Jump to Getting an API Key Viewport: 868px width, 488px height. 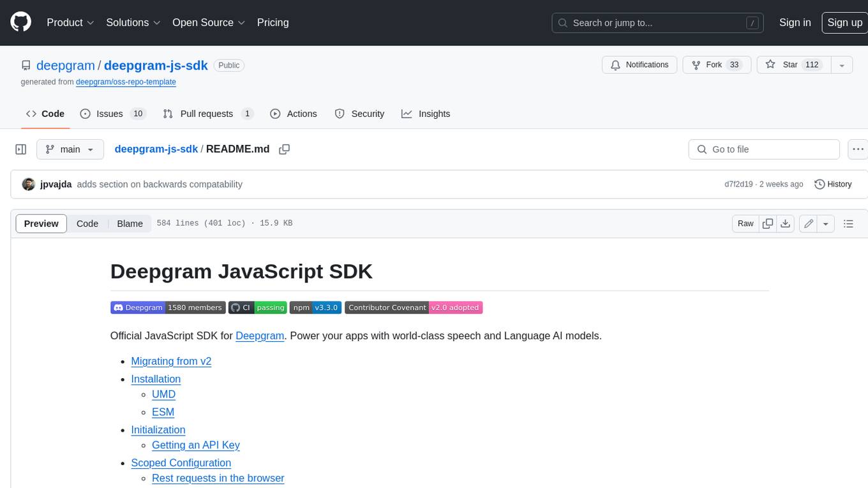196,445
